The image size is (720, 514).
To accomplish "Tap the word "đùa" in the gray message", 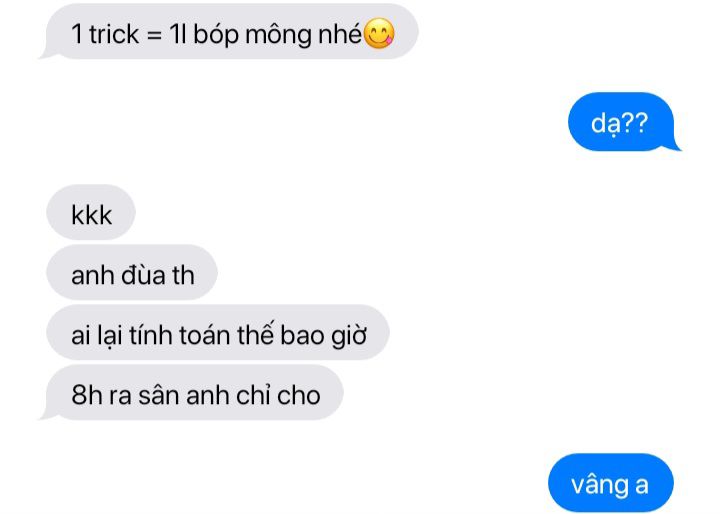I will 139,275.
